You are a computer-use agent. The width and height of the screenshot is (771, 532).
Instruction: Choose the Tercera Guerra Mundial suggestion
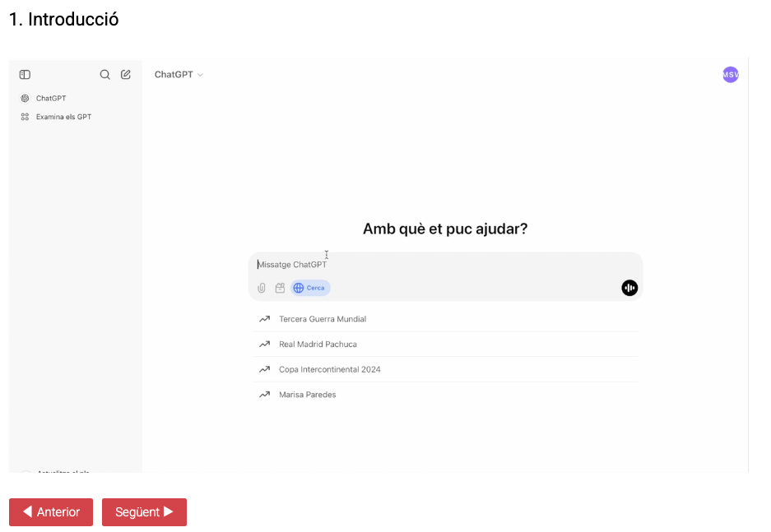pyautogui.click(x=445, y=319)
